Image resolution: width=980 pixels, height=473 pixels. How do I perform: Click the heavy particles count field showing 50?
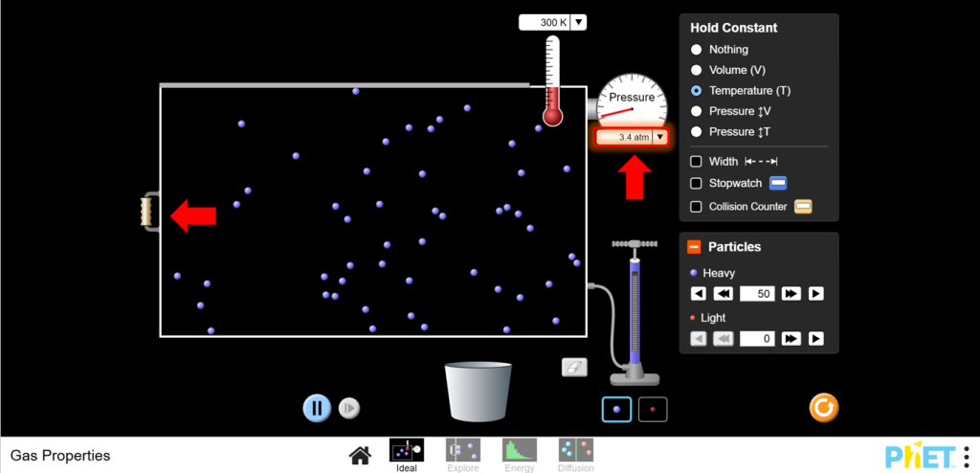(758, 293)
